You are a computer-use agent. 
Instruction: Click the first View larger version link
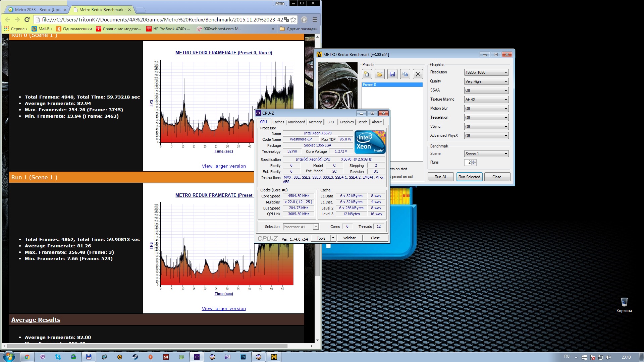224,166
